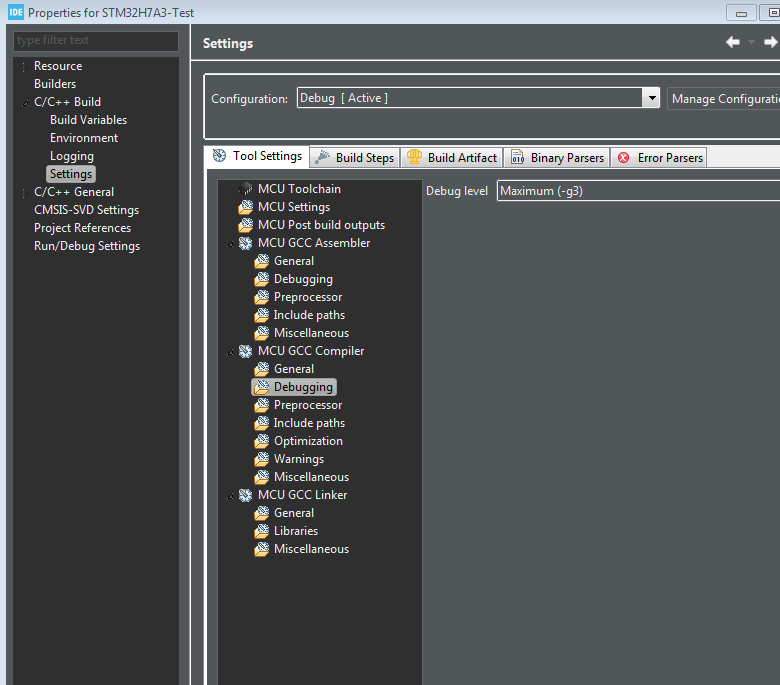Switch to the Tool Settings tab
Image resolution: width=780 pixels, height=685 pixels.
[257, 156]
